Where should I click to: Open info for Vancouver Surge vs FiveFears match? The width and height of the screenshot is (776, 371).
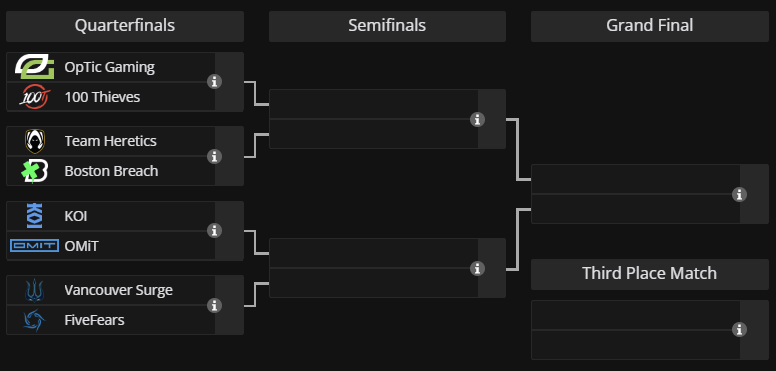point(214,305)
